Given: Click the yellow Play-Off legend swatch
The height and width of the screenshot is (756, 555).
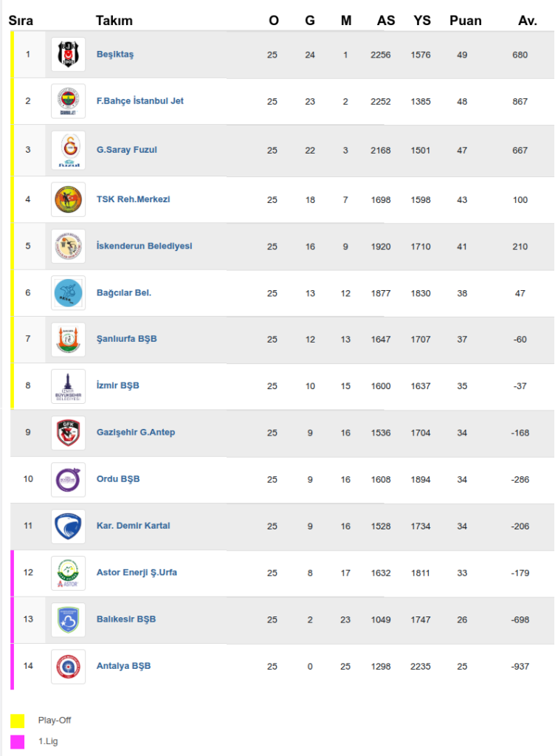Looking at the screenshot, I should coord(18,721).
